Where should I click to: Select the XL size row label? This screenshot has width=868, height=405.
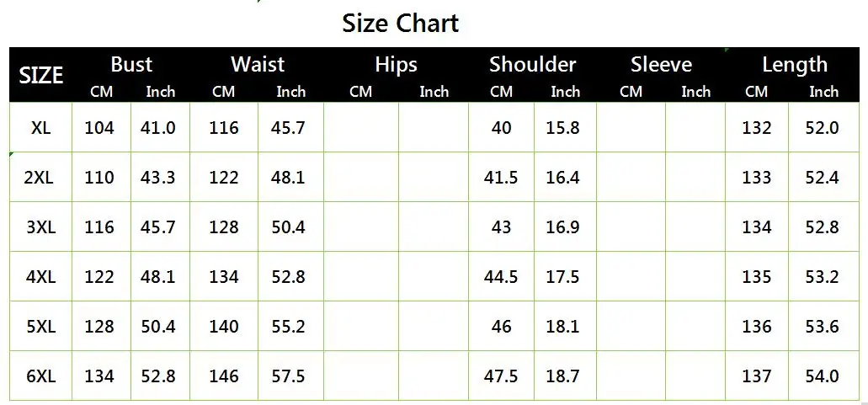click(41, 128)
